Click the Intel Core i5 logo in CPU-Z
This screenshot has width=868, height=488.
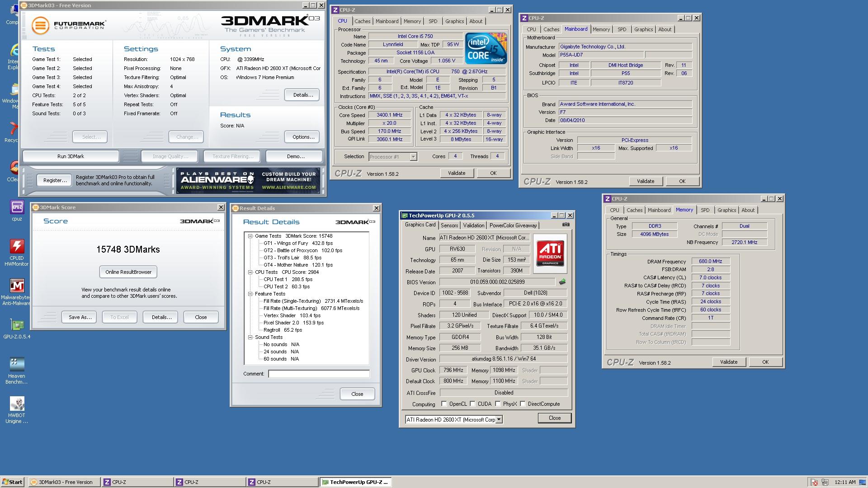click(486, 48)
